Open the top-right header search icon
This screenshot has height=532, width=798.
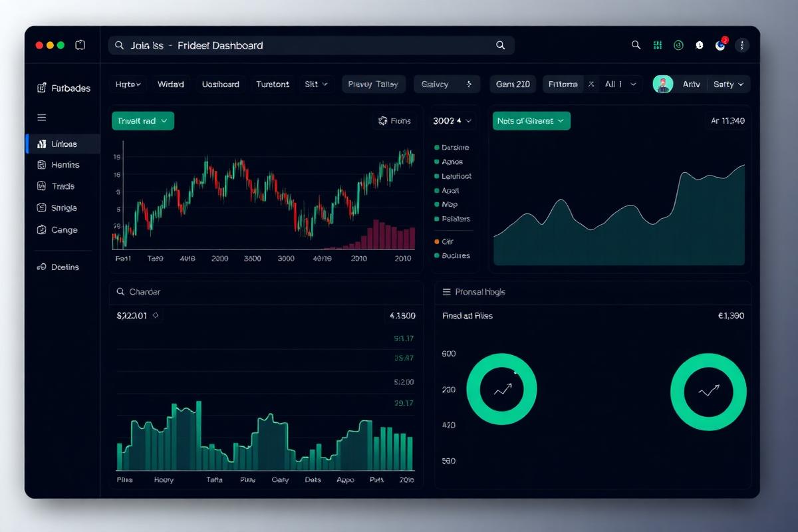tap(636, 45)
